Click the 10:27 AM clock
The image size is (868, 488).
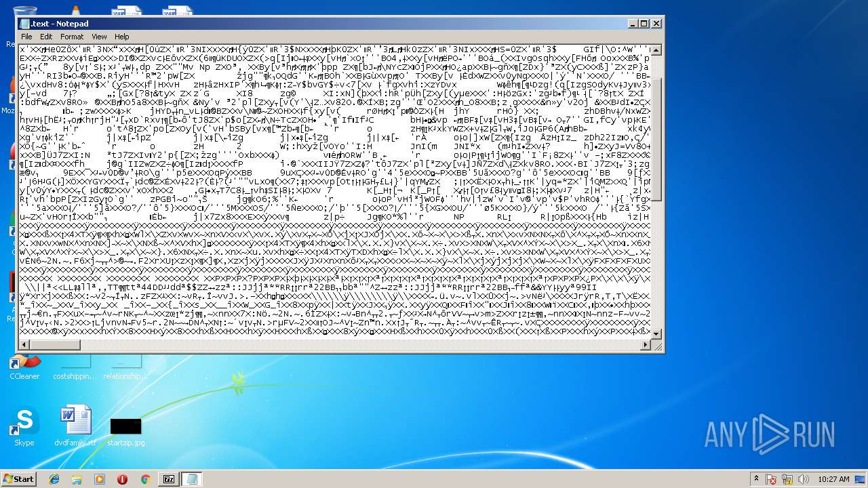tap(833, 479)
